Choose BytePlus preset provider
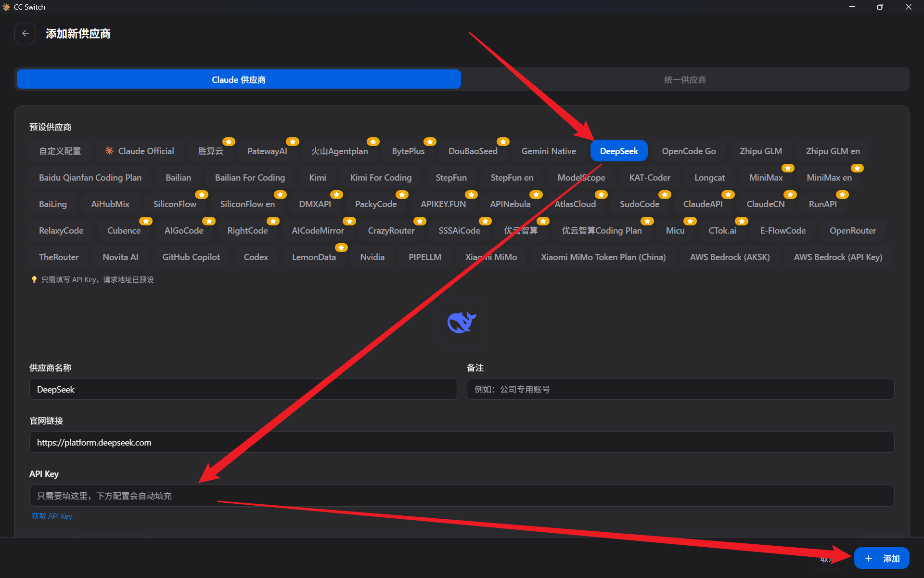The width and height of the screenshot is (924, 578). [x=408, y=151]
